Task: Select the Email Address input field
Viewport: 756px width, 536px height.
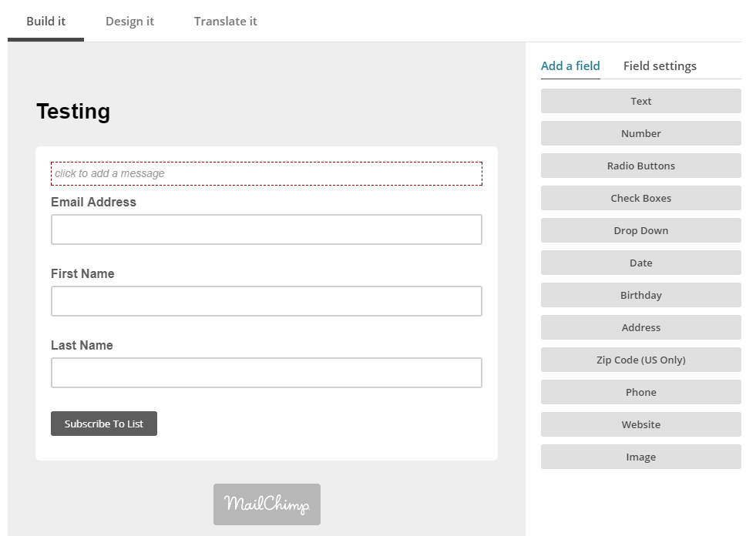Action: 267,229
